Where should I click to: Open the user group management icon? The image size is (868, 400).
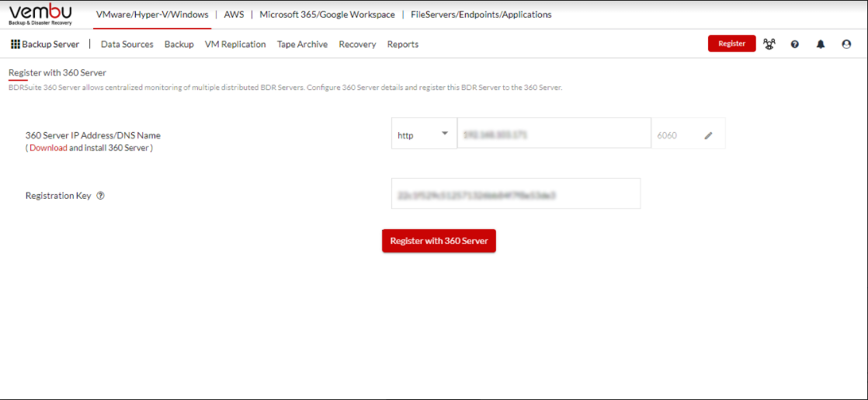coord(769,44)
